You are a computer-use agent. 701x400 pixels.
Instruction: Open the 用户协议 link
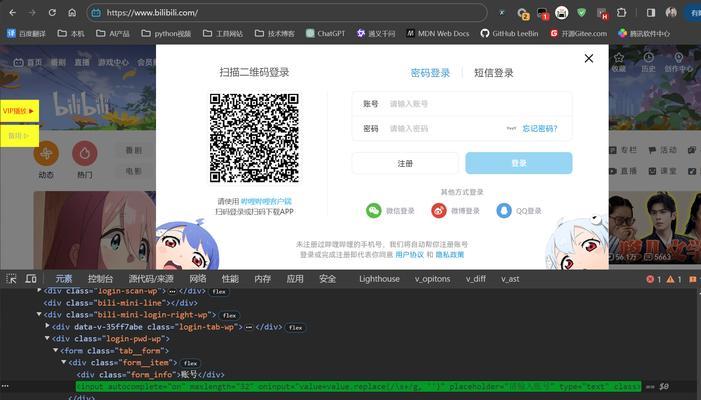coord(410,255)
